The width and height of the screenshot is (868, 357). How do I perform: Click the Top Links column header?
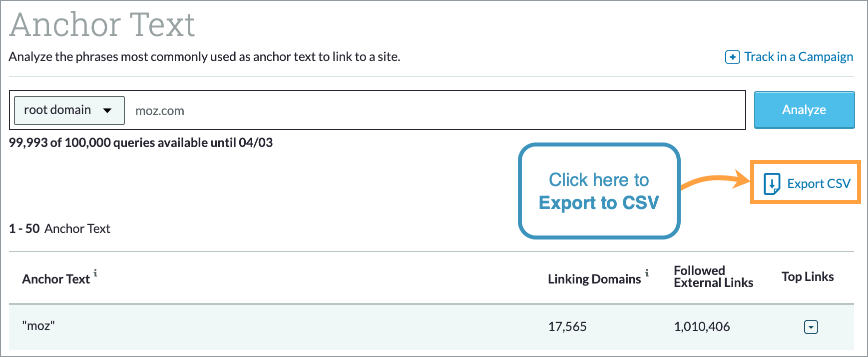[x=808, y=276]
